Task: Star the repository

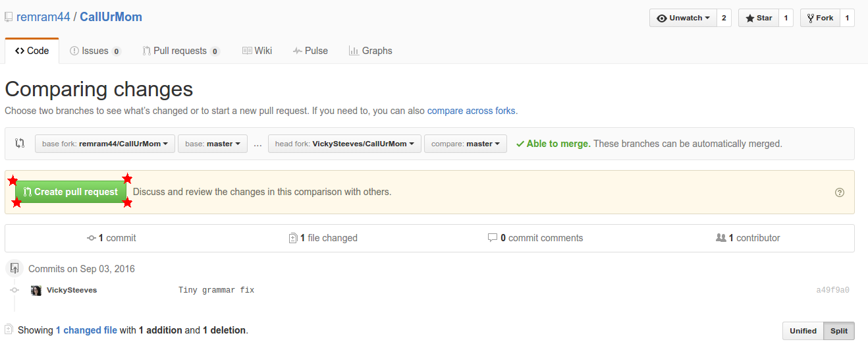Action: tap(759, 18)
